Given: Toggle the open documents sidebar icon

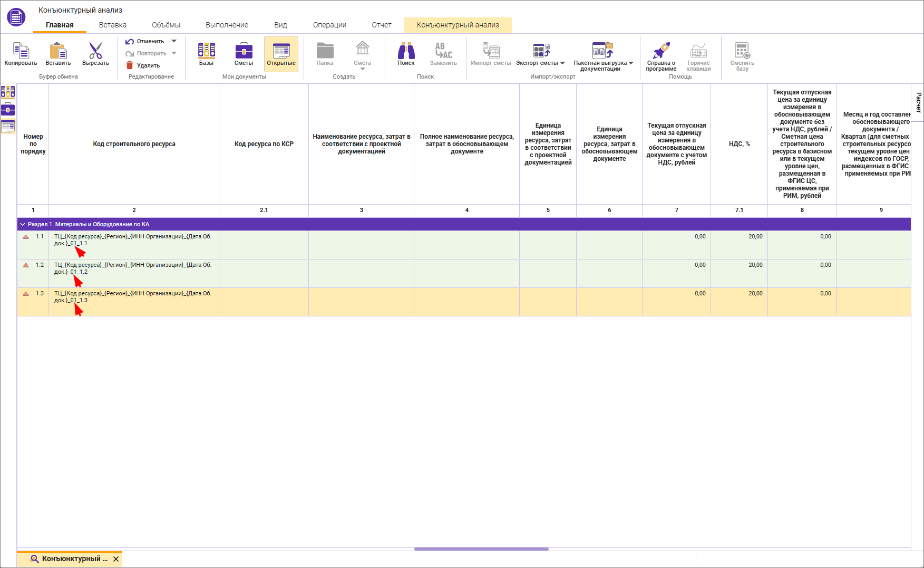Looking at the screenshot, I should click(8, 127).
